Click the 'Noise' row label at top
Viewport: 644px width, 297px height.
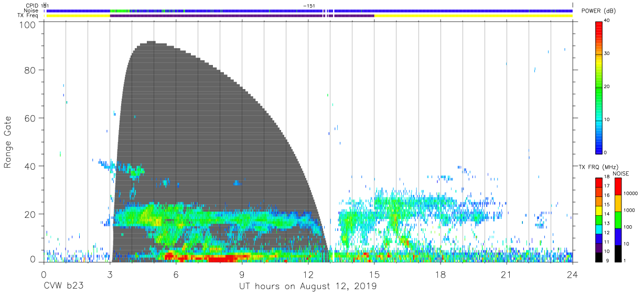(31, 10)
